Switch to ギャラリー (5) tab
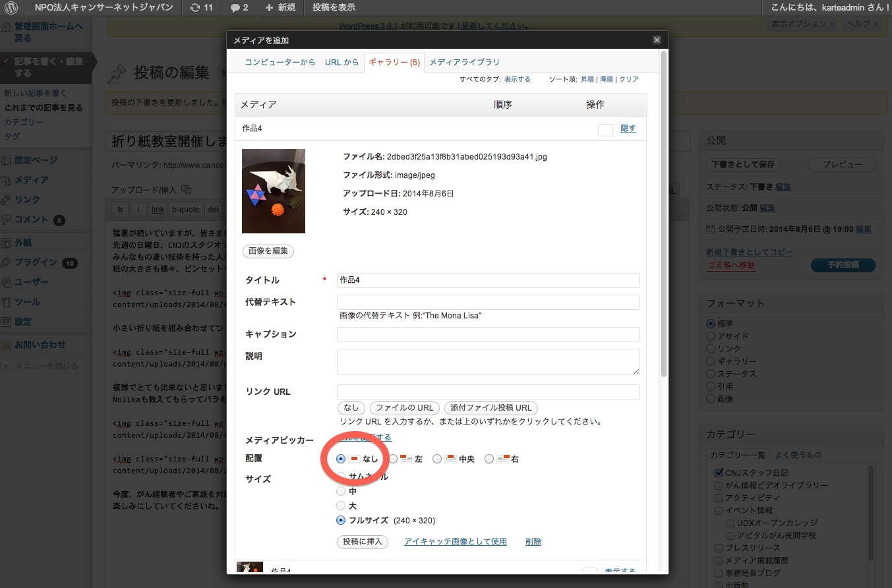Screen dimensions: 892x588 [394, 63]
